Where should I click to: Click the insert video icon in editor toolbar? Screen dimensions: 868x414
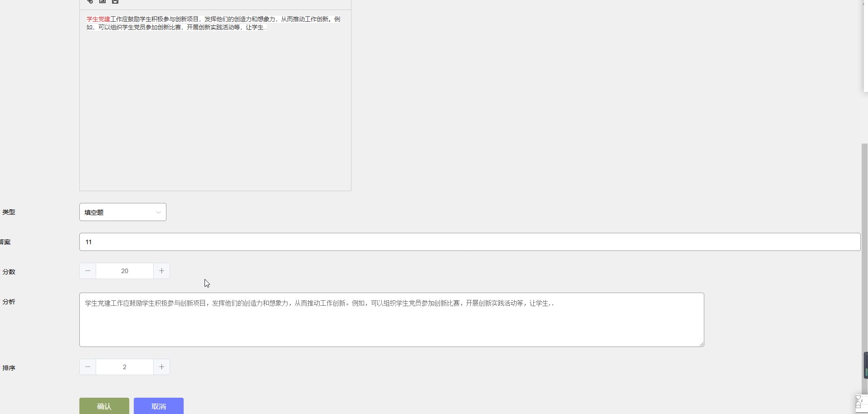(x=115, y=1)
